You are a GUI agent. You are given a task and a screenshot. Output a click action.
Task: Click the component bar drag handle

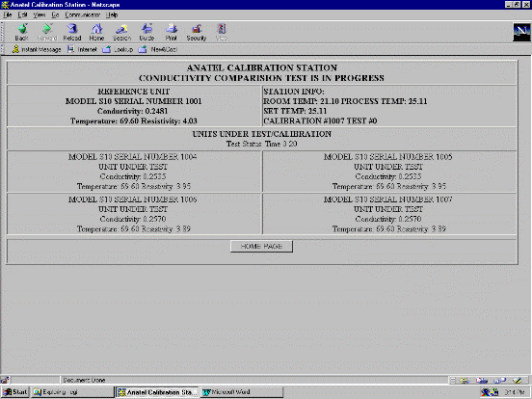pos(453,381)
